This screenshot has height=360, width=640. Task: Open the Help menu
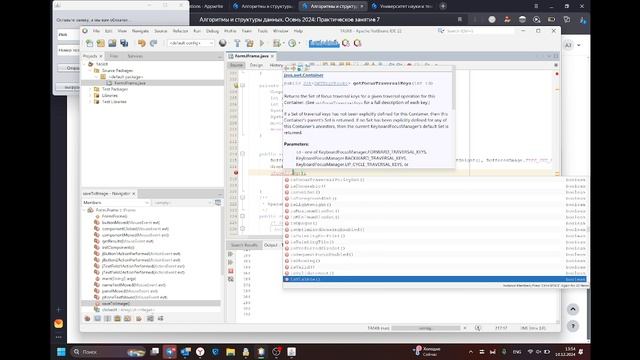point(298,31)
